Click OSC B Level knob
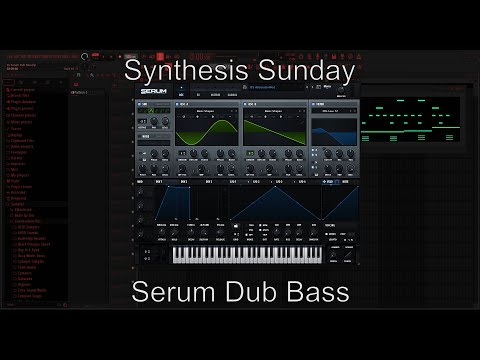 pos(299,169)
